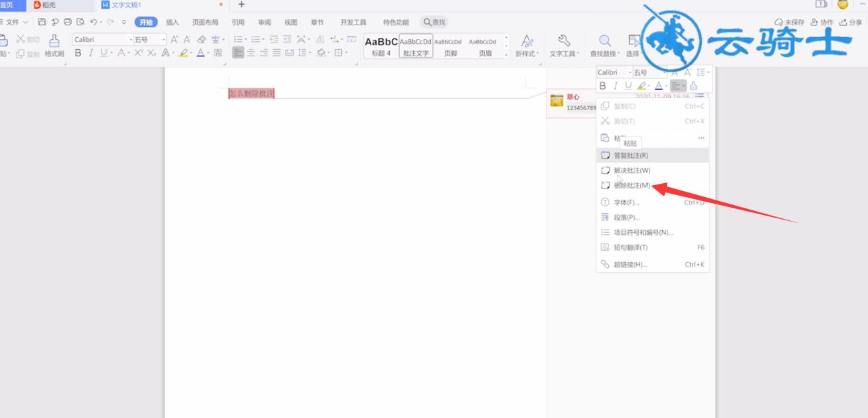Click the paste options ellipsis in context menu
Viewport: 868px width, 418px height.
701,138
